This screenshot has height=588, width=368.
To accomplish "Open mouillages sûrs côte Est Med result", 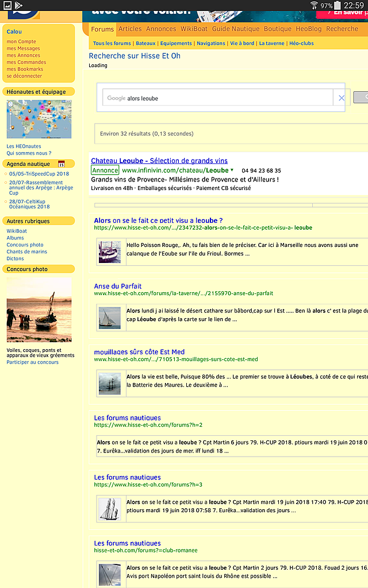I will pos(139,352).
